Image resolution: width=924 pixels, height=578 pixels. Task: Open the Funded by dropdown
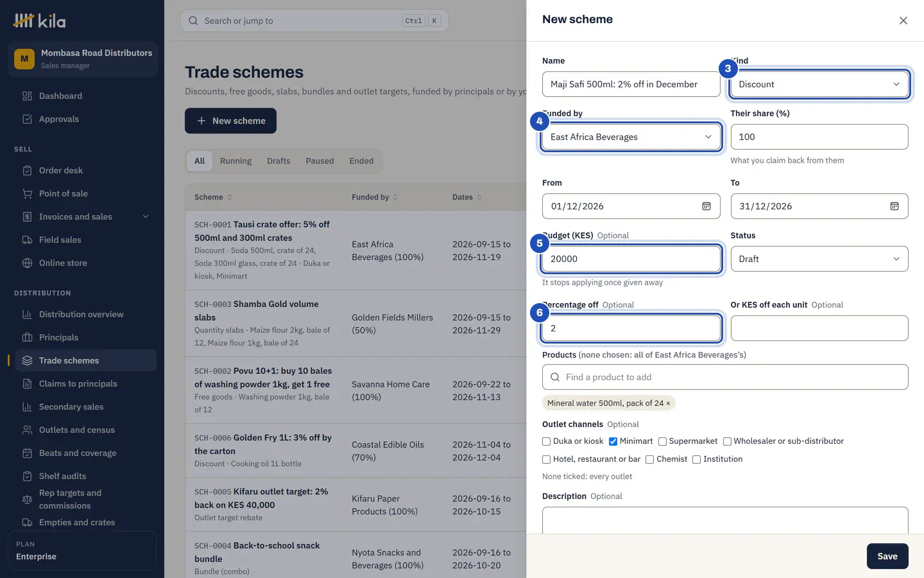click(x=631, y=137)
